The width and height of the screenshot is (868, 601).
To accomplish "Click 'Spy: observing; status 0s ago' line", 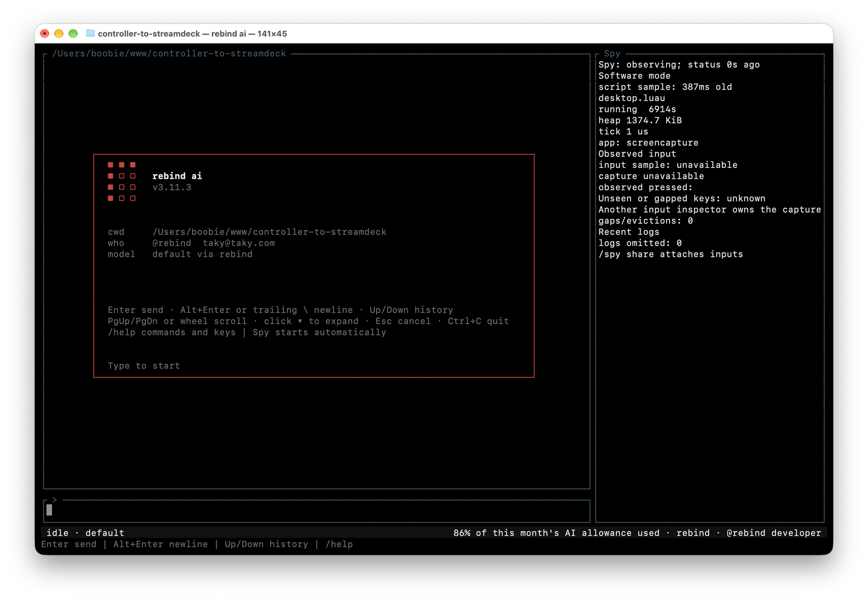I will point(679,65).
